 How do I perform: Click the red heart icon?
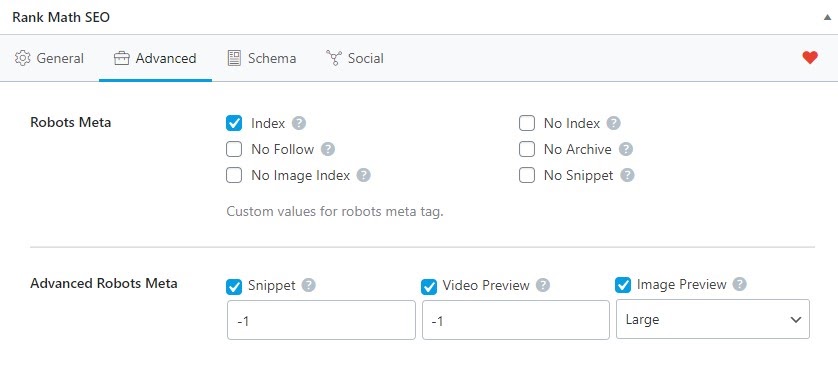tap(810, 58)
